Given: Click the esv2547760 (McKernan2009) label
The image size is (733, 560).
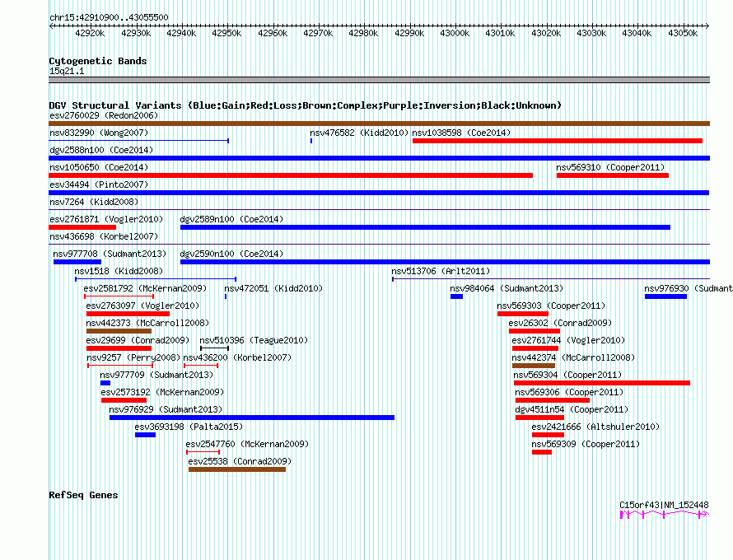Looking at the screenshot, I should 247,444.
